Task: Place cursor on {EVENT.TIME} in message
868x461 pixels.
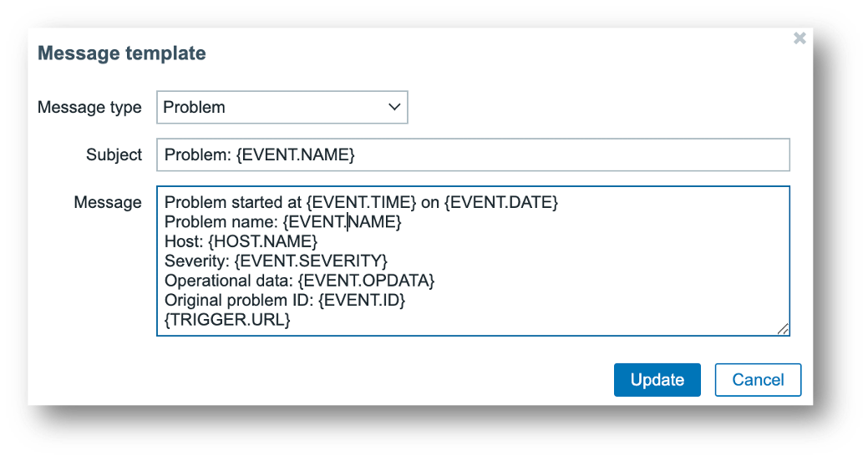Action: pyautogui.click(x=361, y=203)
